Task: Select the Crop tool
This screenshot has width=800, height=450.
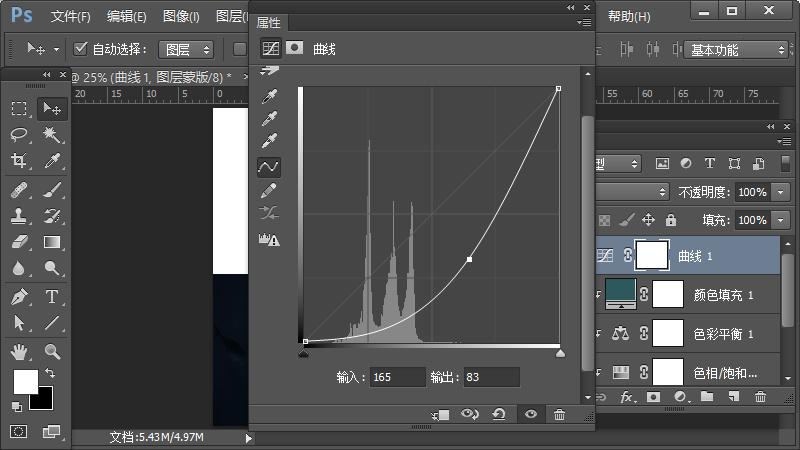Action: [x=19, y=162]
